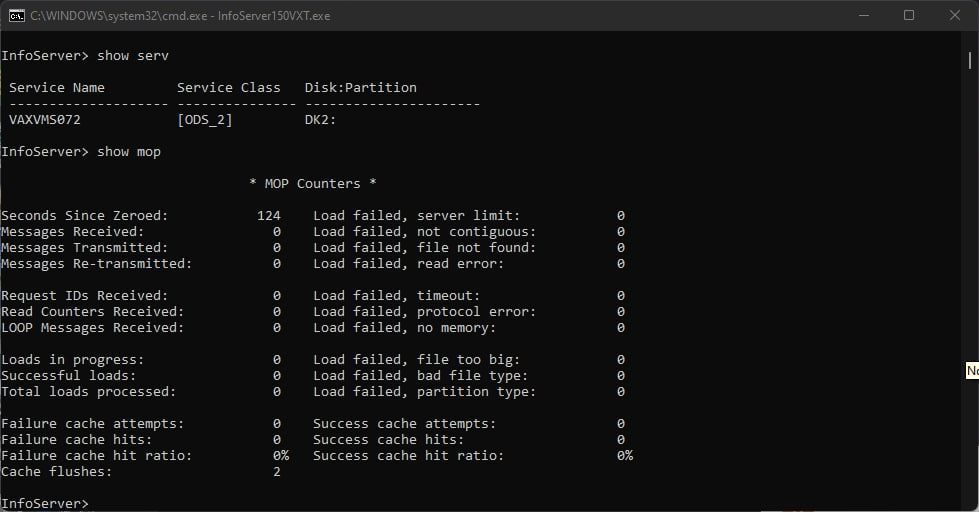
Task: Click the VAXVMS072 service name
Action: coord(45,119)
